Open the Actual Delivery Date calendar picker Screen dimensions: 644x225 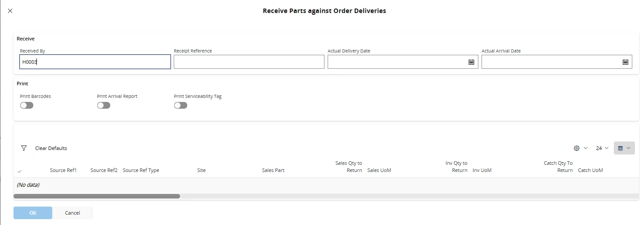pos(471,62)
